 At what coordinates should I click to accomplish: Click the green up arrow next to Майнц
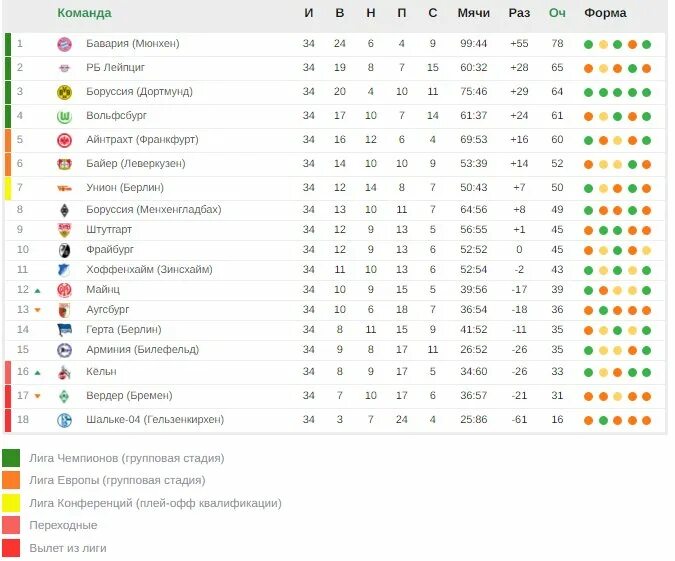point(37,290)
